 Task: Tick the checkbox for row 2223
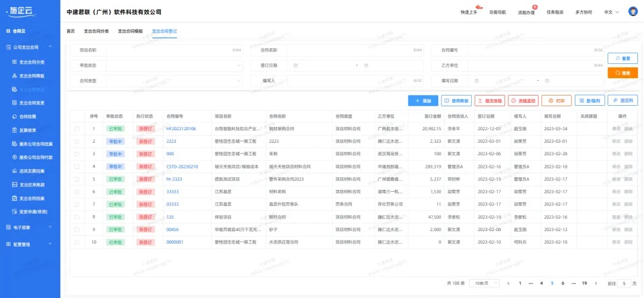77,141
